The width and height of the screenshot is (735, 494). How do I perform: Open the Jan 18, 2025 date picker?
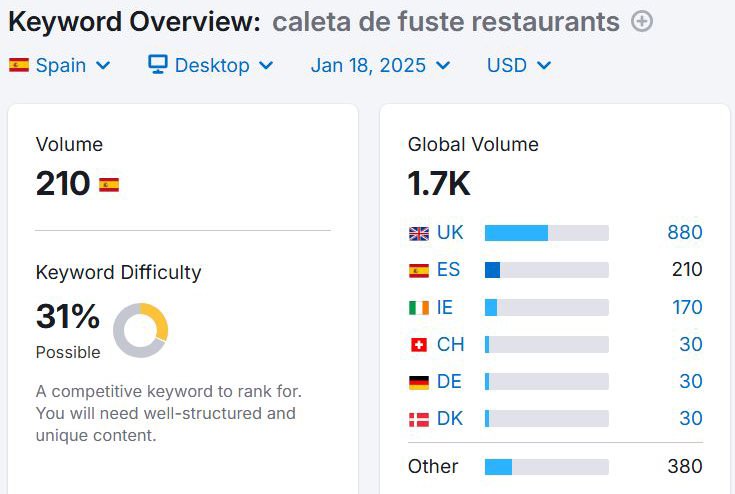point(380,65)
